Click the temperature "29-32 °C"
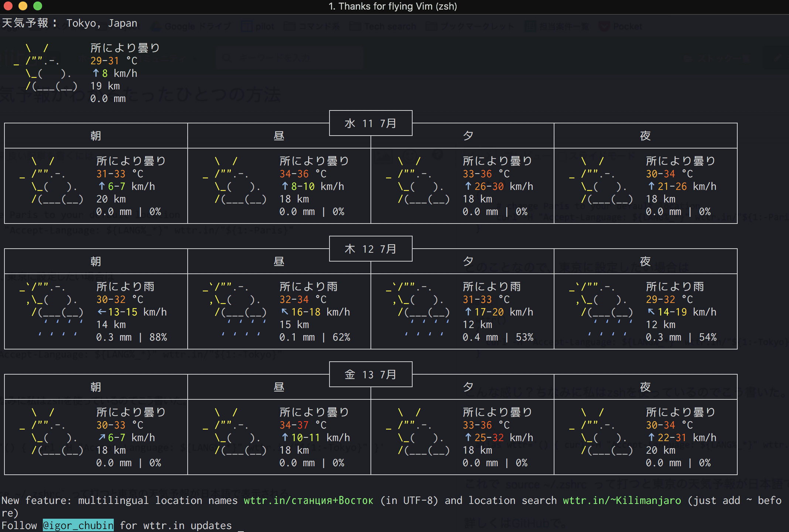 (x=669, y=299)
